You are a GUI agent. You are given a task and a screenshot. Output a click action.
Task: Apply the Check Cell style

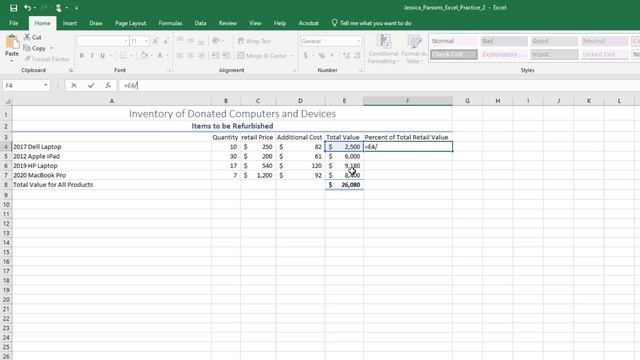tap(453, 54)
